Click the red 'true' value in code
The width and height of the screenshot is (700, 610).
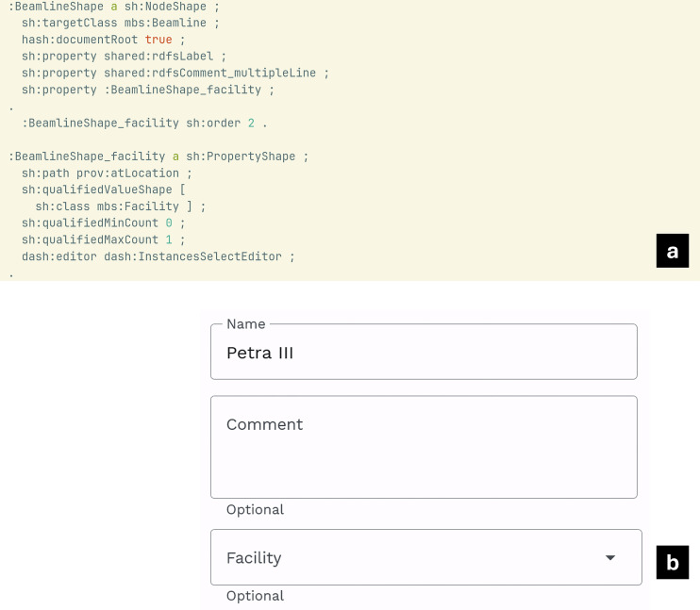coord(158,40)
